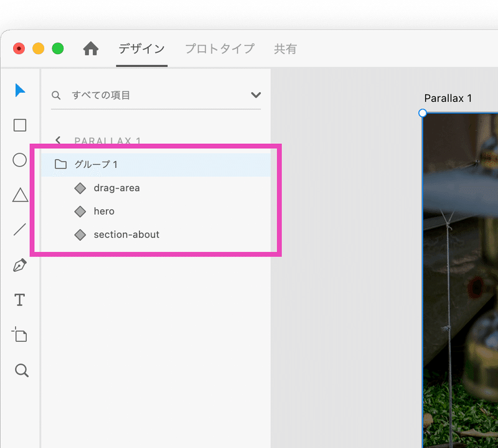The height and width of the screenshot is (448, 498).
Task: Switch to the デザイン tab
Action: pyautogui.click(x=142, y=49)
